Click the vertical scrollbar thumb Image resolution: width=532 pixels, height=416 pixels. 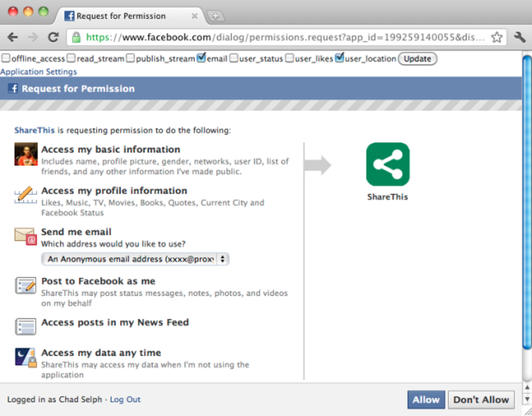[527, 202]
